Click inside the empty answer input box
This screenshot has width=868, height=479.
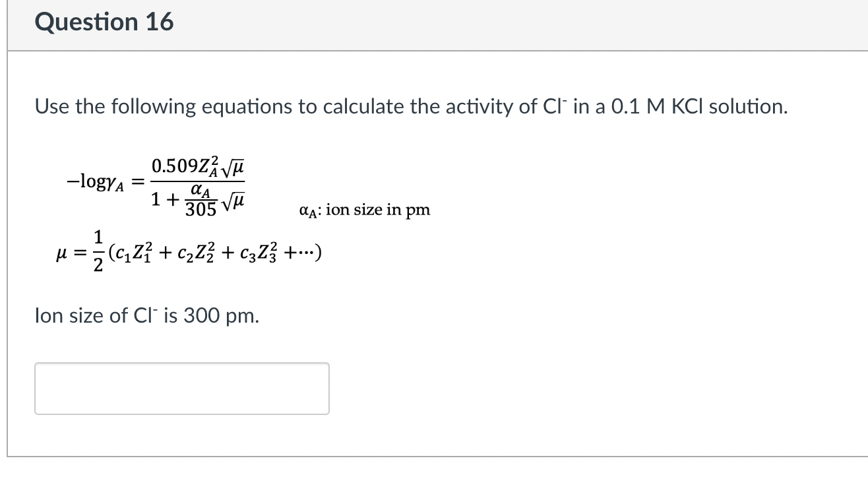point(181,388)
